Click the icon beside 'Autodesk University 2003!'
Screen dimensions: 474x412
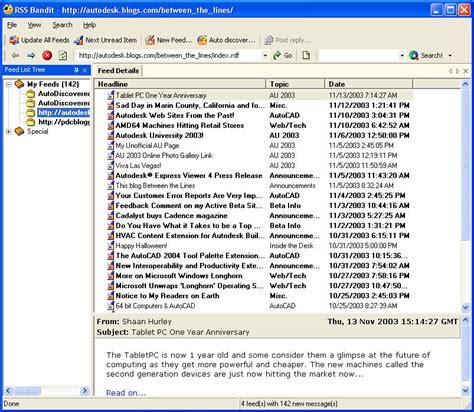(x=111, y=135)
